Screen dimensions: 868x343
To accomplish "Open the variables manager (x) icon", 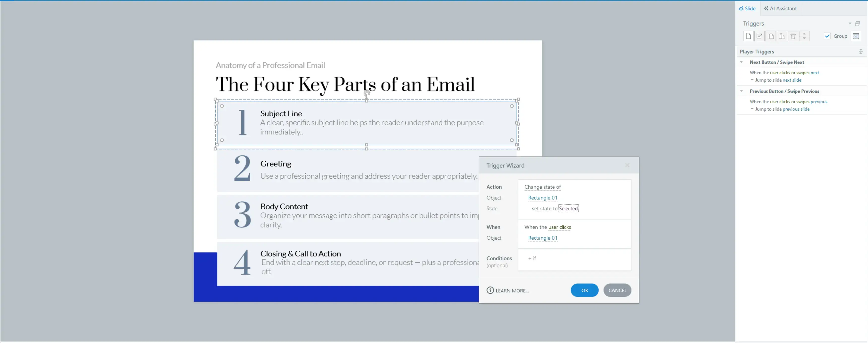I will point(856,36).
